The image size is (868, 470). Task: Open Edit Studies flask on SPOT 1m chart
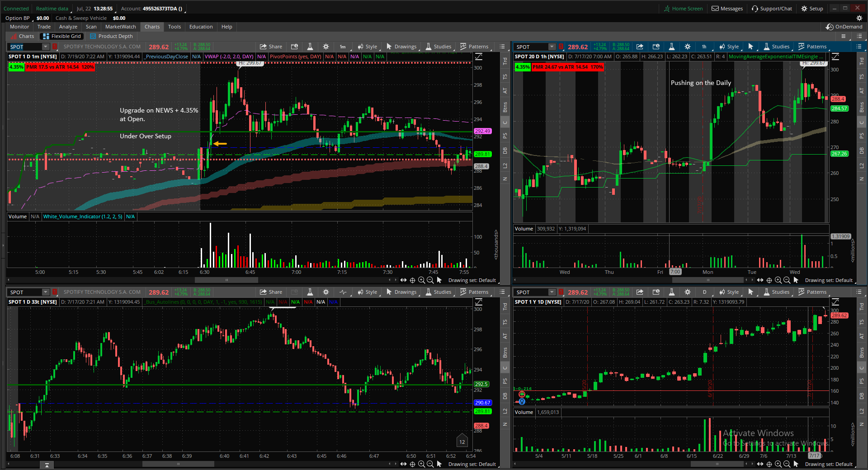[310, 47]
